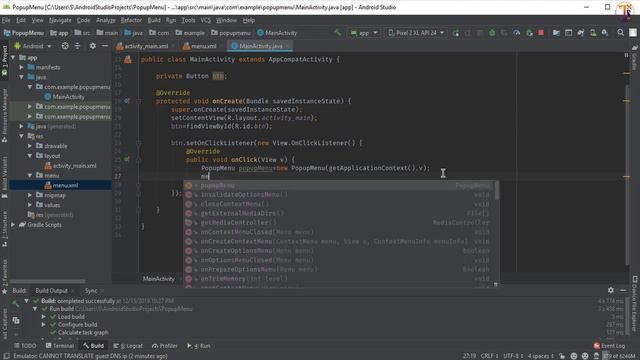Image resolution: width=640 pixels, height=360 pixels.
Task: Open the Run tool window
Action: [x=199, y=346]
